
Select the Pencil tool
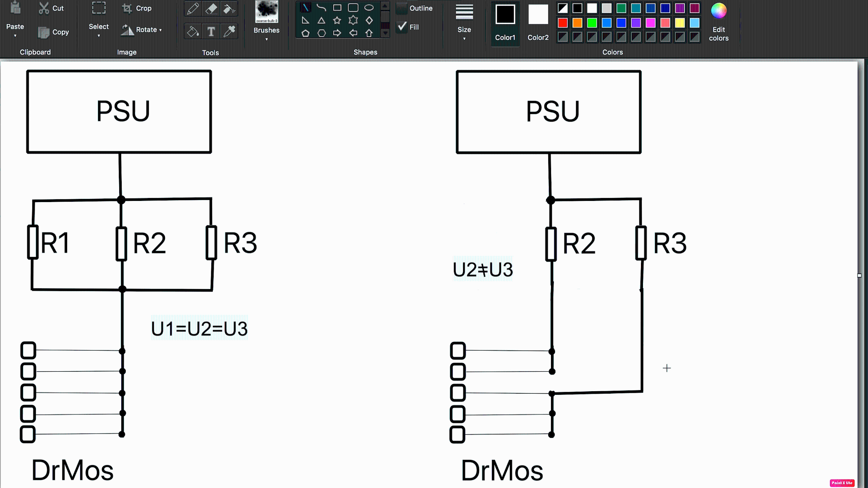193,9
